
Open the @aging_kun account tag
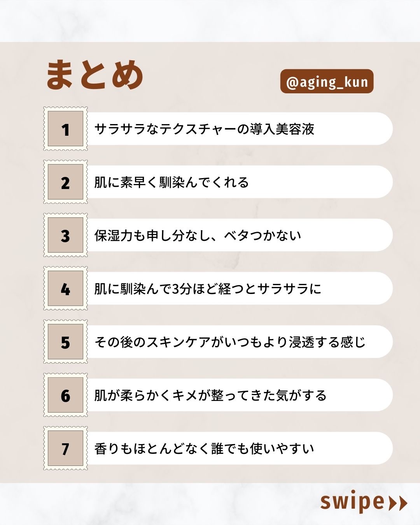coord(327,82)
